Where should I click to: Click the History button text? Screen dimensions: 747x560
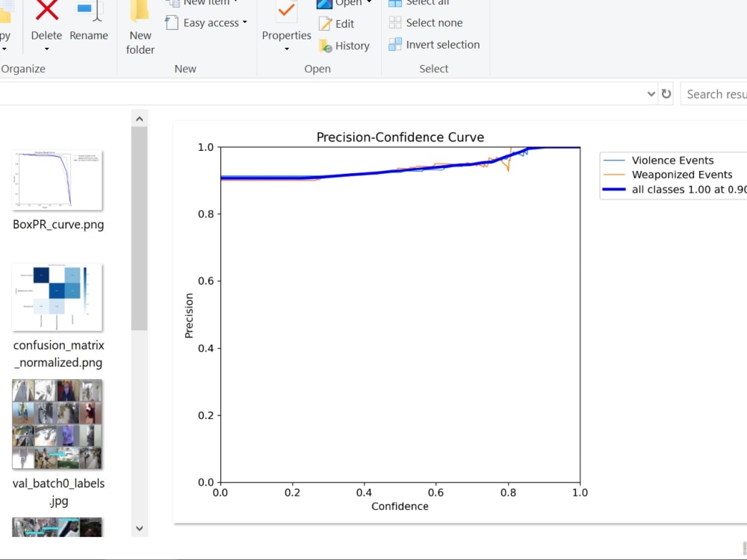point(352,46)
